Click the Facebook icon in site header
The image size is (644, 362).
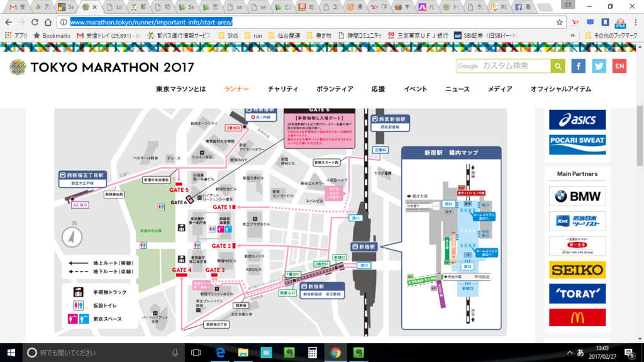579,66
